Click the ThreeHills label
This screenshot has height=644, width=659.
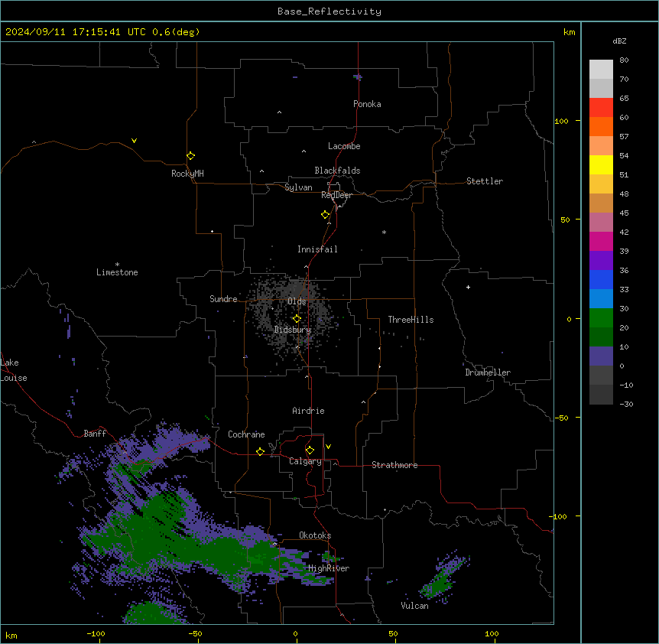(x=411, y=320)
